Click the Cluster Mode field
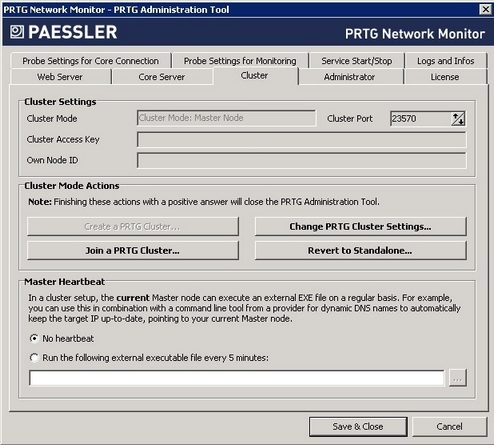494x445 pixels. [226, 118]
